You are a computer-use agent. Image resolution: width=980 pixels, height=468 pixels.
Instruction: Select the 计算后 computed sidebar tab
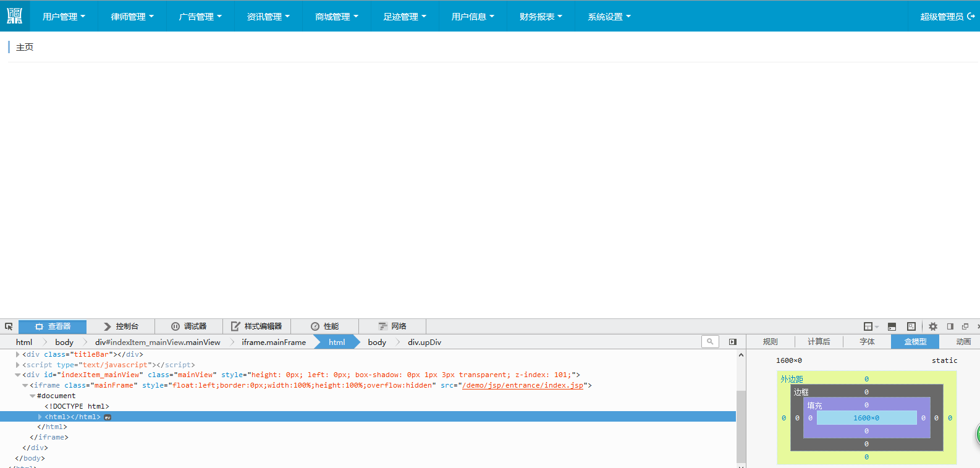(819, 342)
